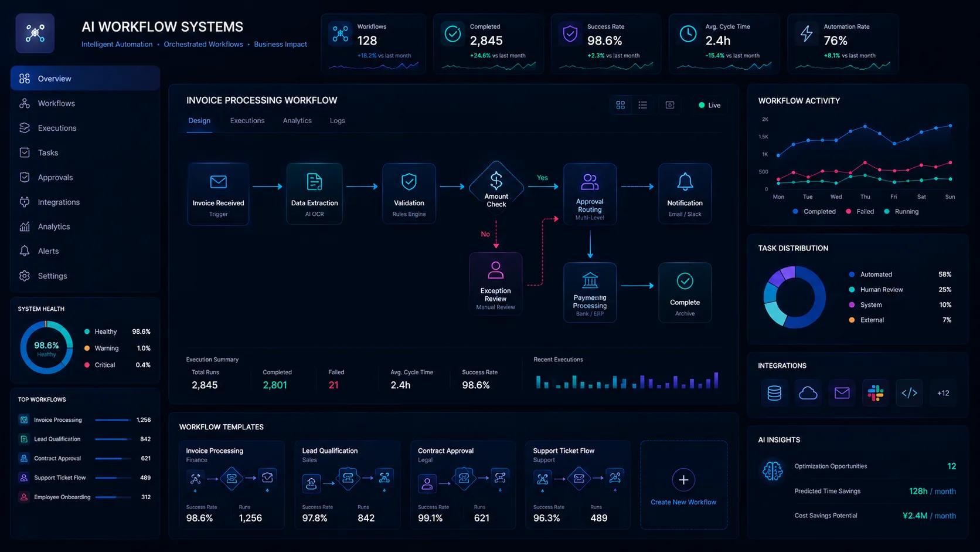Click Create New Workflow button
This screenshot has width=980, height=552.
coord(683,485)
